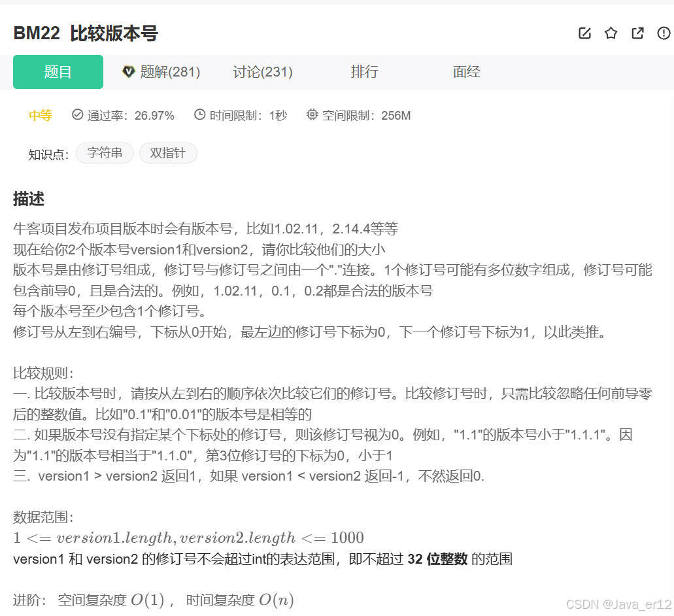Select the 双指针 knowledge tag
Viewport: 674px width, 616px height.
coord(168,152)
